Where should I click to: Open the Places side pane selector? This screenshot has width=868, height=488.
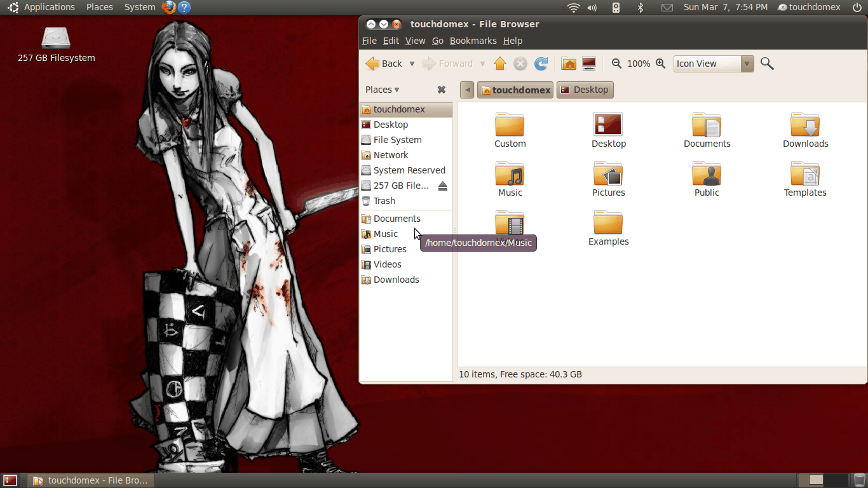383,90
